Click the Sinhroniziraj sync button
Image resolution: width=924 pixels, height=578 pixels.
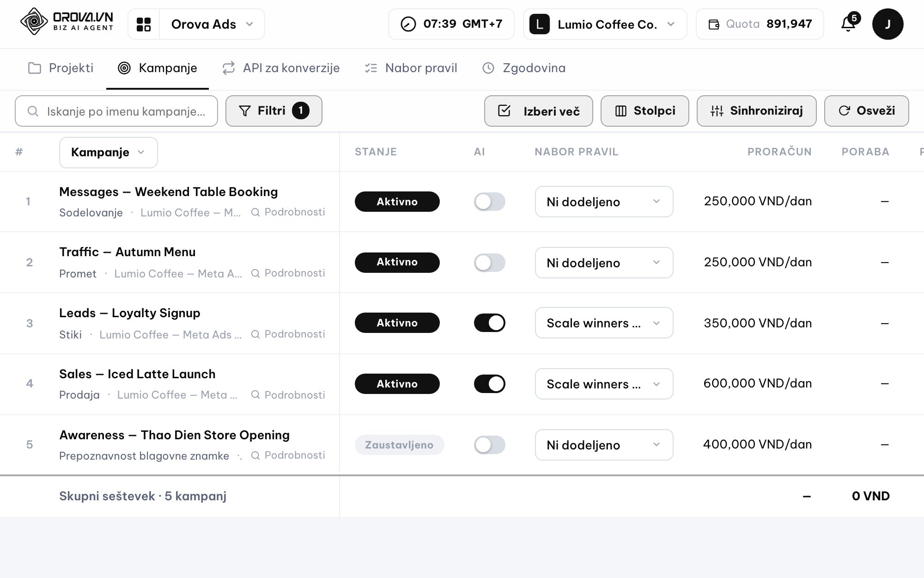[757, 111]
